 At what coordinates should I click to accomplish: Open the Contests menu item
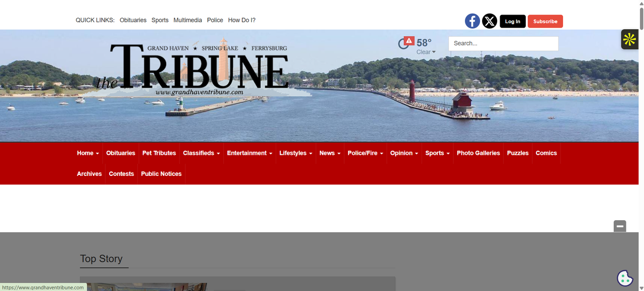click(121, 174)
